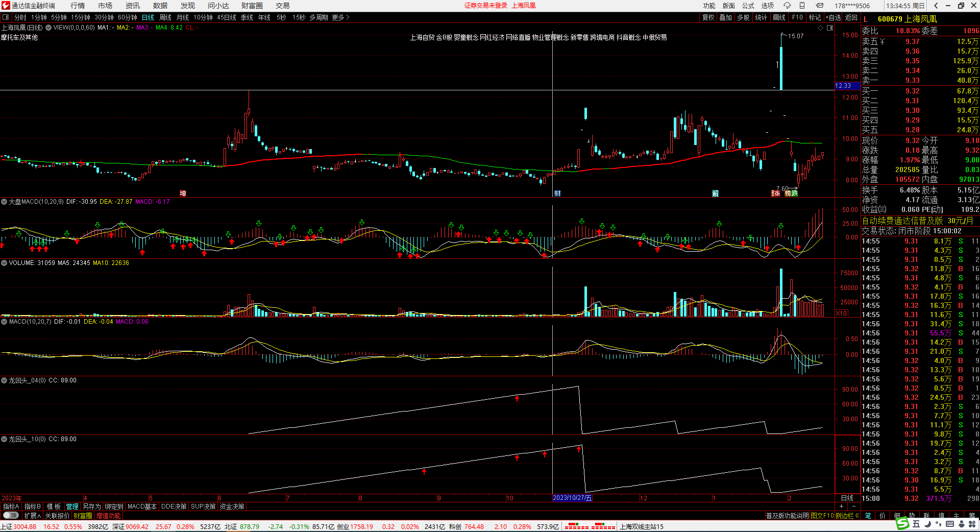
Task: Open the customer service headset icon
Action: coord(787,6)
